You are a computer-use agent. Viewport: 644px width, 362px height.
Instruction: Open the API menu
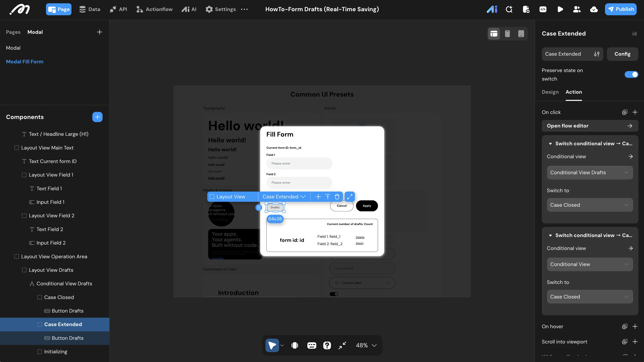click(x=118, y=9)
